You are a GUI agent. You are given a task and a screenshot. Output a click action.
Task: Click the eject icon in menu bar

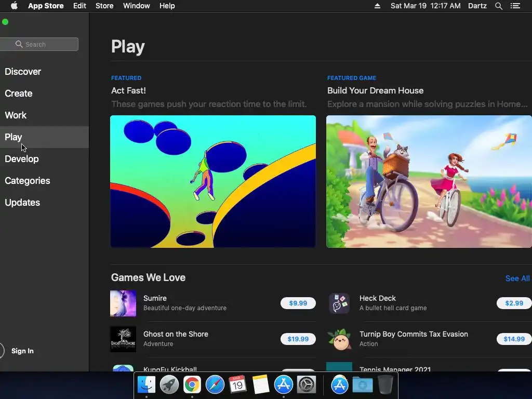[x=377, y=6]
